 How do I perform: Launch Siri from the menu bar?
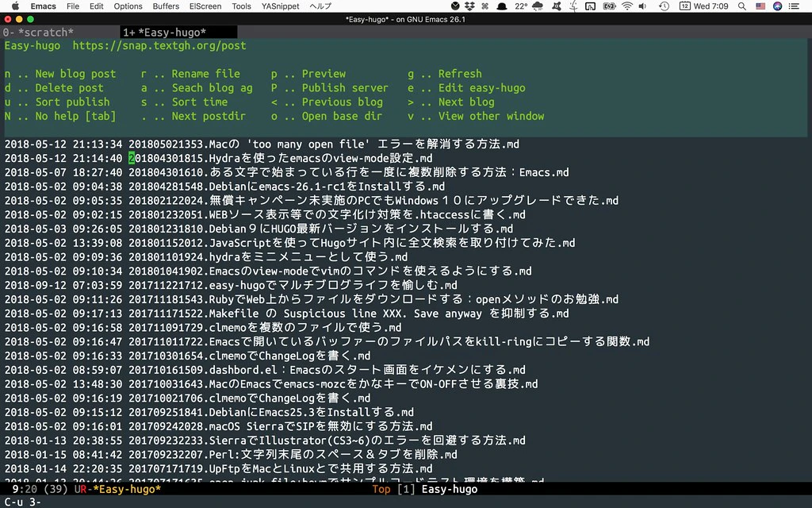[777, 6]
